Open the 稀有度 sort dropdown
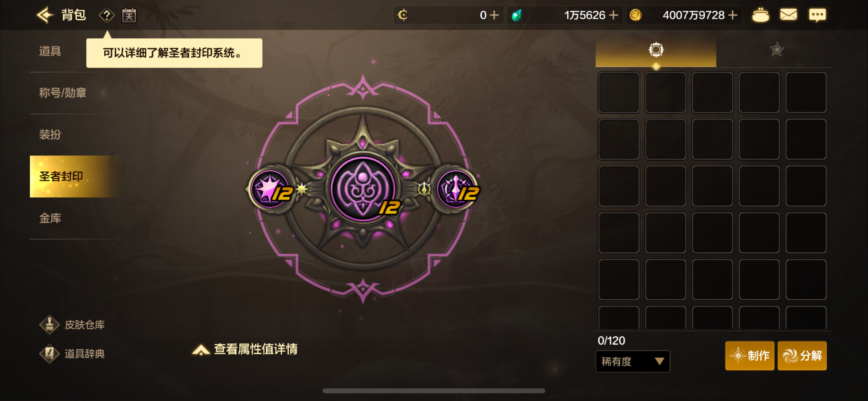Viewport: 868px width, 401px height. click(633, 362)
